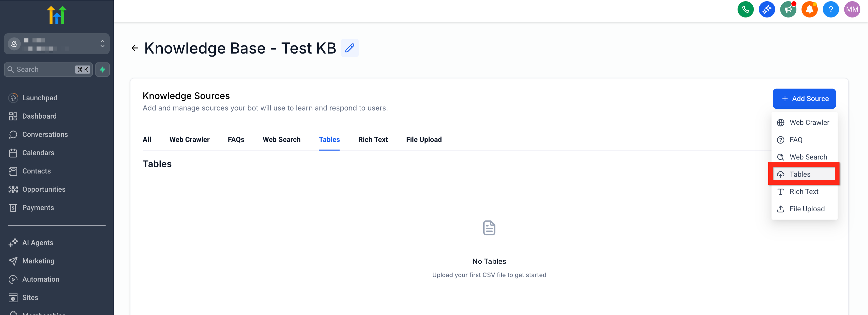
Task: Go to Conversations in the sidebar
Action: point(45,134)
